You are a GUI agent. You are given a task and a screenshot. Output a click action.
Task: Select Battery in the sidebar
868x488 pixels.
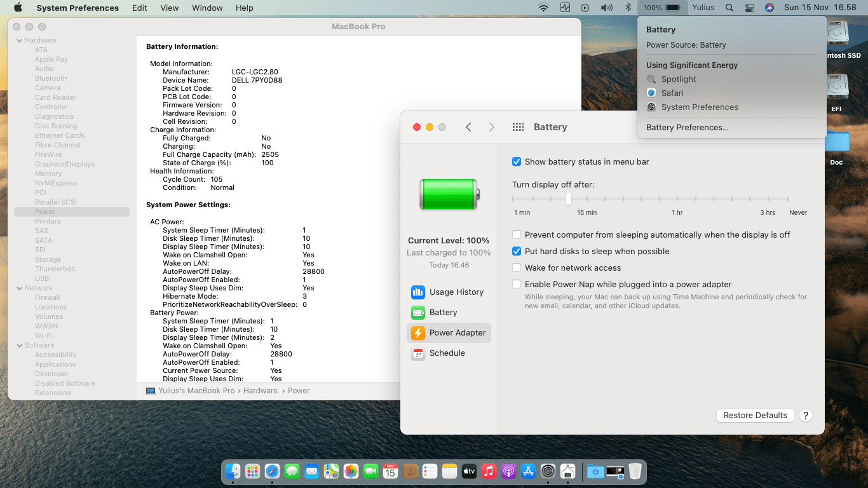click(x=443, y=313)
